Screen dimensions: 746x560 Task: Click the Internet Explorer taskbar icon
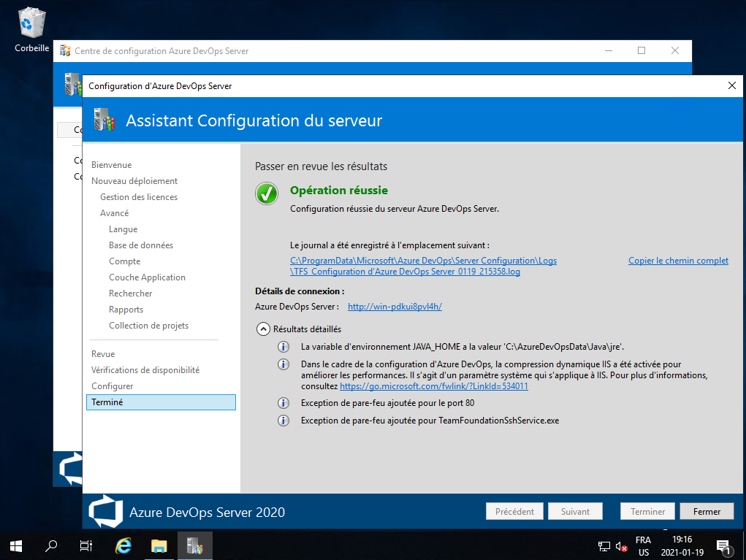(123, 545)
